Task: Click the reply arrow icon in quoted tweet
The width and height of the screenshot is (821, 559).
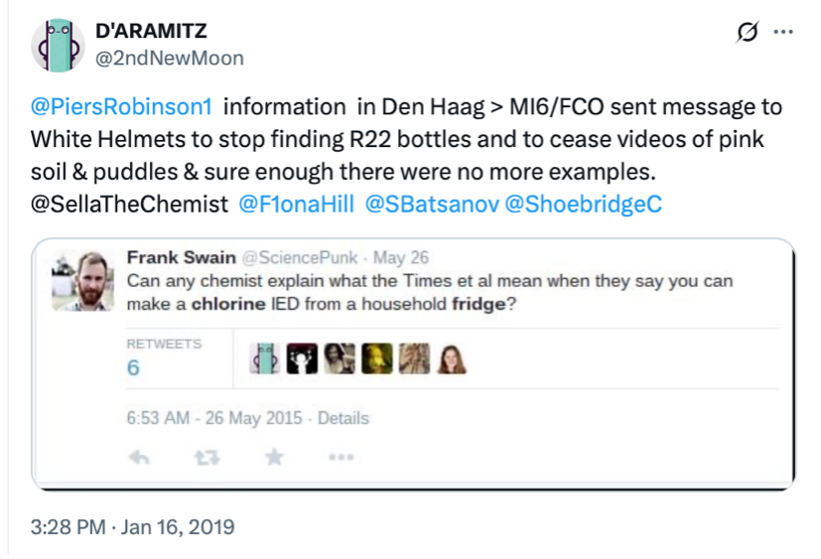Action: (140, 457)
